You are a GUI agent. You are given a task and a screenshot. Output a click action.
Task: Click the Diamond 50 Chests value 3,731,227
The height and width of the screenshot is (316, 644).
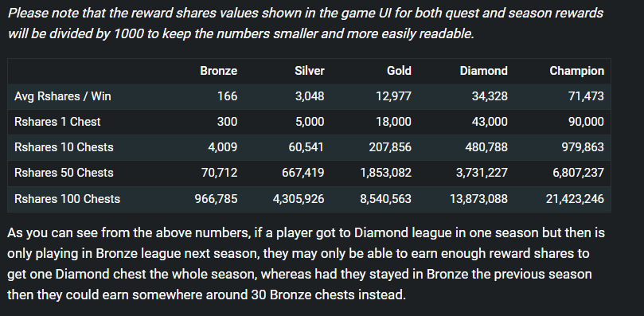(x=482, y=173)
